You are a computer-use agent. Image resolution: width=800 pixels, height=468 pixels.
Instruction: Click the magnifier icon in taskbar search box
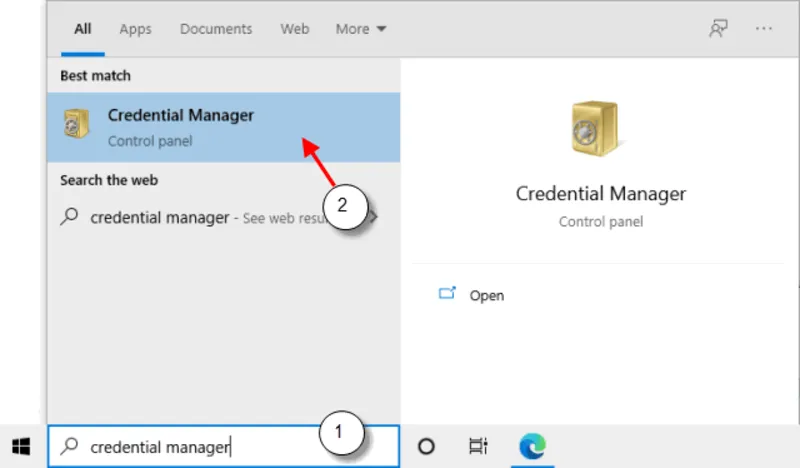70,447
